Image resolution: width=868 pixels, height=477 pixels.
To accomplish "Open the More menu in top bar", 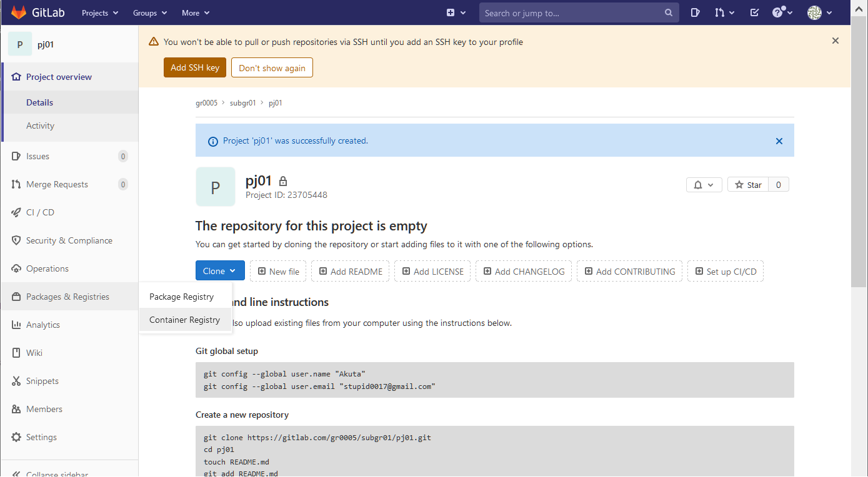I will [196, 12].
